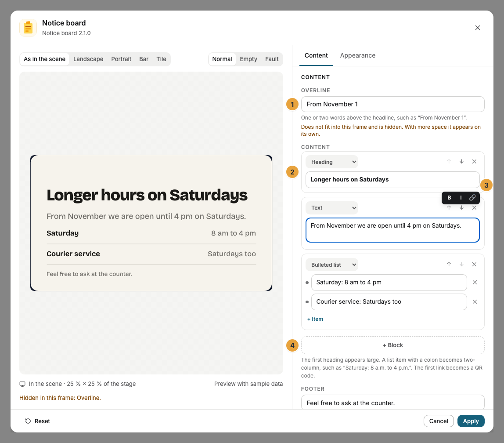Remove the 'Saturday: 8 am to 4 pm' item

pyautogui.click(x=475, y=283)
